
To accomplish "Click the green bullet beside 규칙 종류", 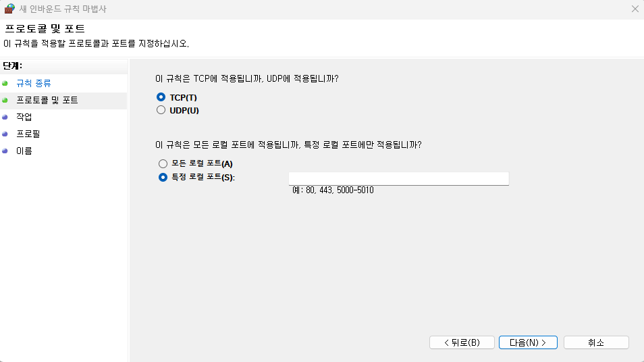I will coord(5,84).
